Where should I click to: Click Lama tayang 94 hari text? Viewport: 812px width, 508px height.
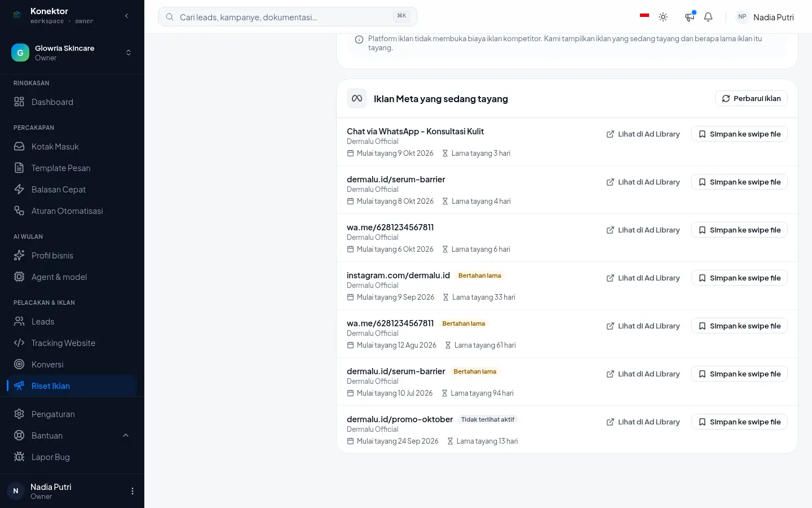pos(482,393)
